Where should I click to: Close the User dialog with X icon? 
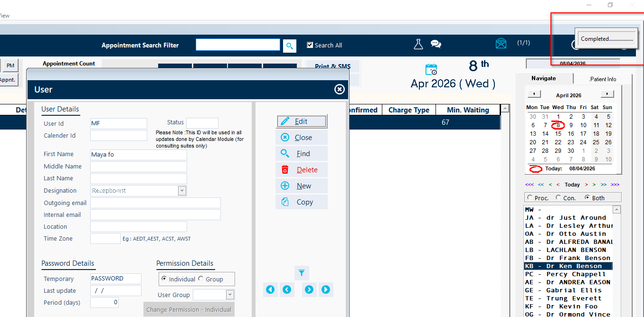tap(339, 89)
